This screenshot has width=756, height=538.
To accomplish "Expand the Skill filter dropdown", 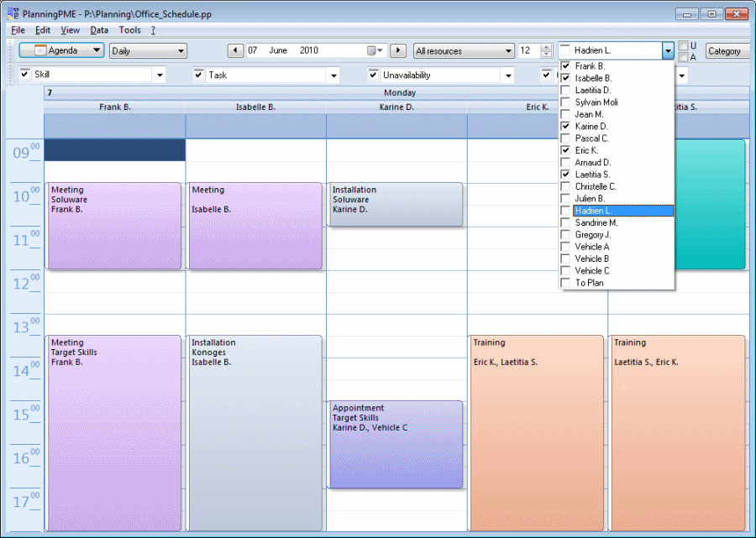I will (160, 76).
